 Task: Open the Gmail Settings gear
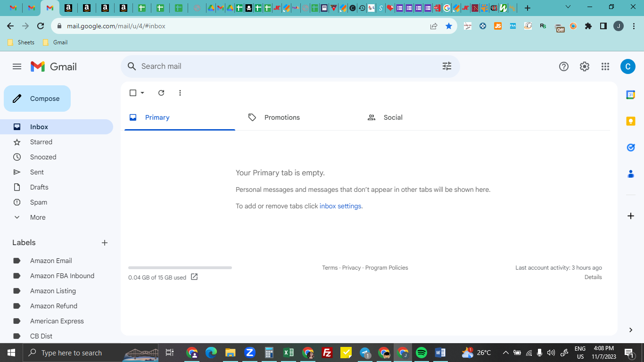[585, 66]
